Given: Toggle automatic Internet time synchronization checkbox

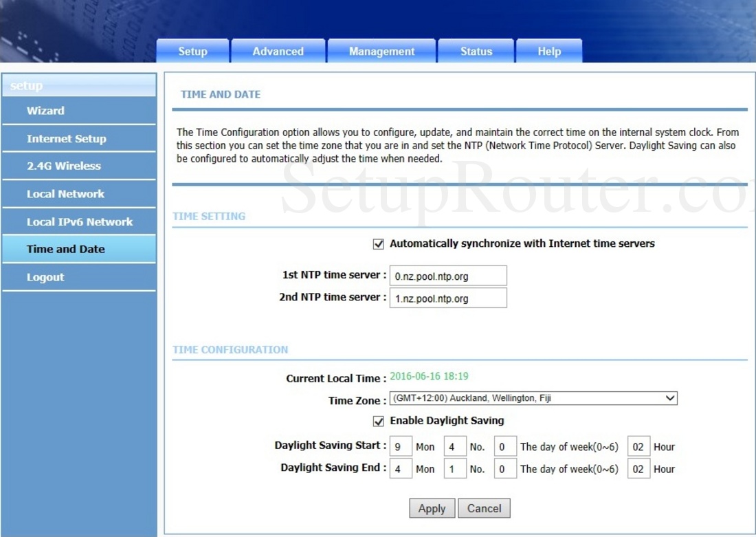Looking at the screenshot, I should [379, 244].
